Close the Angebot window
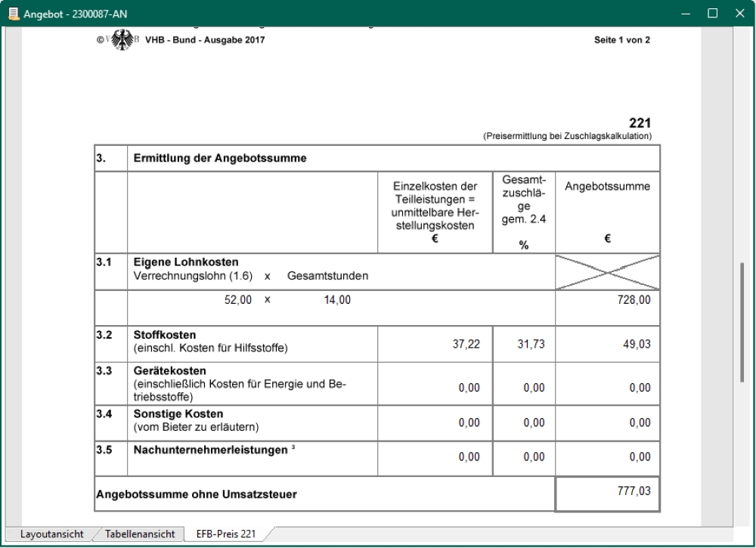This screenshot has height=548, width=756. (x=740, y=14)
